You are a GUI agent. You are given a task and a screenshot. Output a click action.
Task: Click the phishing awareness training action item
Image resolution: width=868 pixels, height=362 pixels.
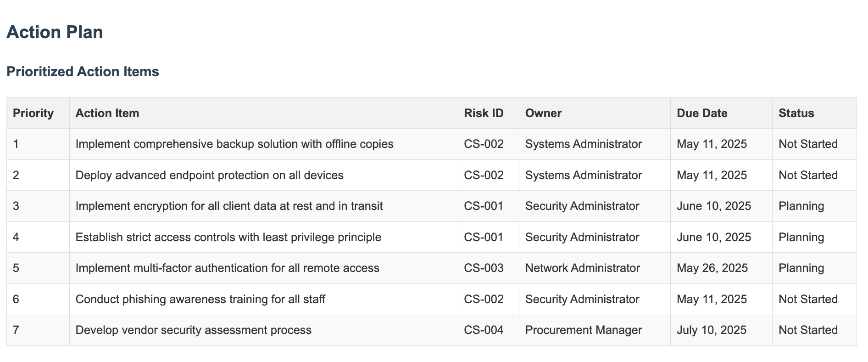pos(200,299)
